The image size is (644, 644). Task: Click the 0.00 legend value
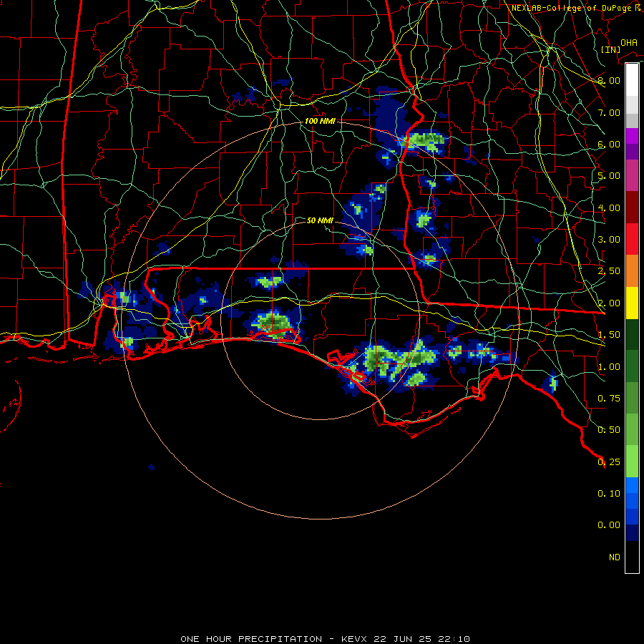click(x=609, y=525)
